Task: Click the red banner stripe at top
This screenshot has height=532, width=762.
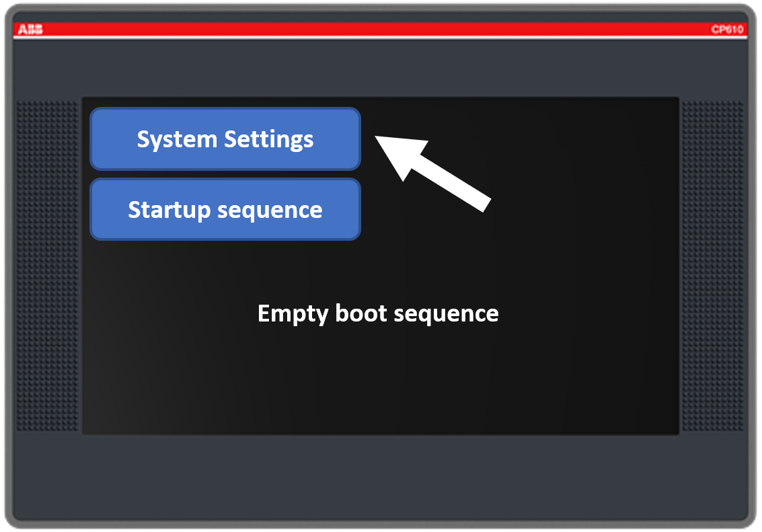Action: [377, 29]
